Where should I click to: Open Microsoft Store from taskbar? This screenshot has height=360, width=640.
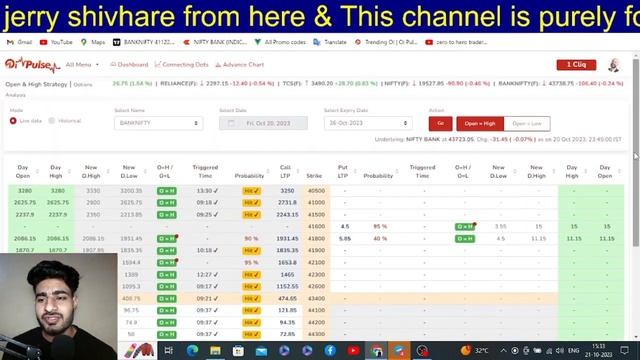coord(238,350)
